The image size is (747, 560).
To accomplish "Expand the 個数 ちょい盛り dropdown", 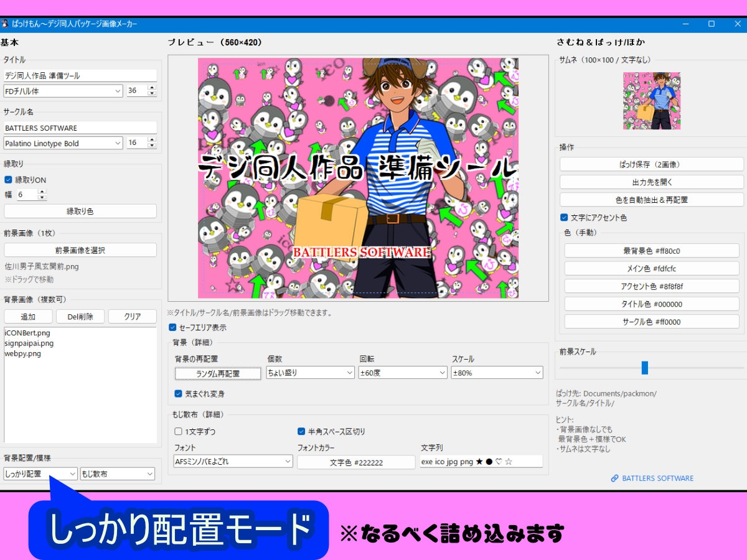I will (x=310, y=373).
